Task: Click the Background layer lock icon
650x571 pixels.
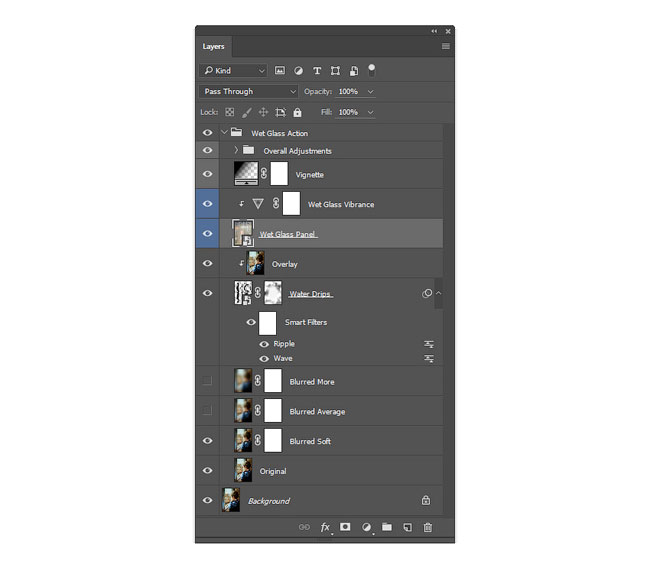Action: (x=426, y=500)
